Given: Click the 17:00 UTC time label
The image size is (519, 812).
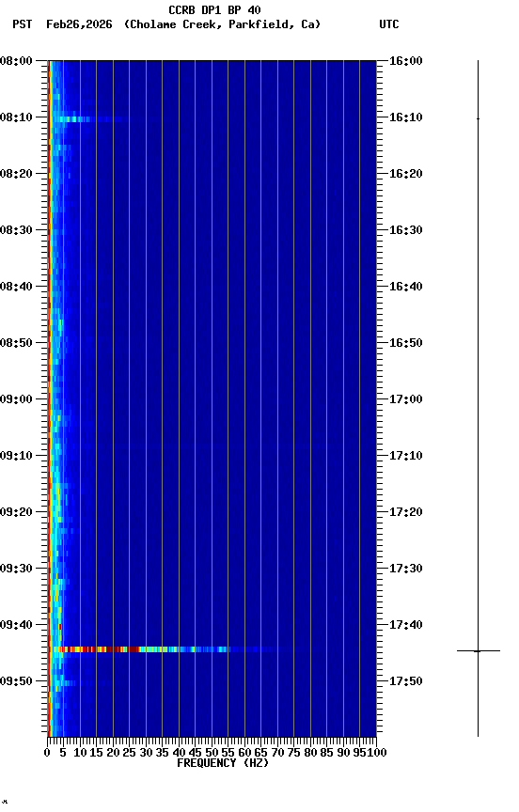Looking at the screenshot, I should point(406,399).
